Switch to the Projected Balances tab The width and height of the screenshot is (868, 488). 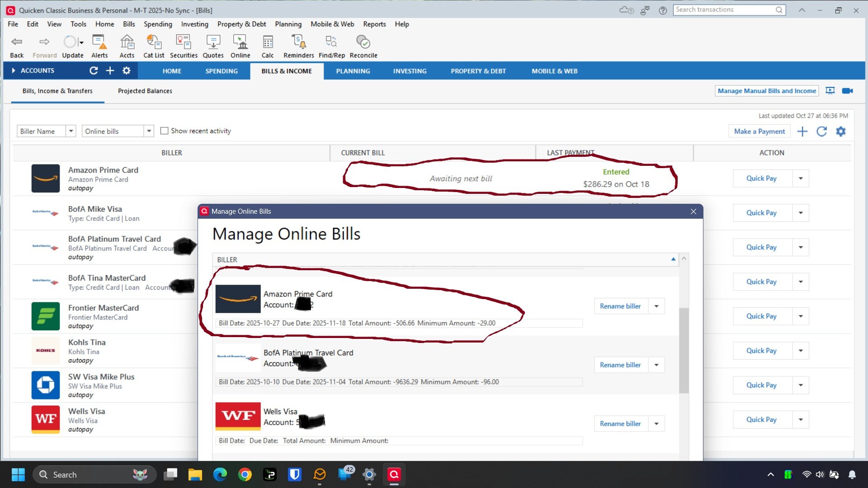(x=145, y=91)
